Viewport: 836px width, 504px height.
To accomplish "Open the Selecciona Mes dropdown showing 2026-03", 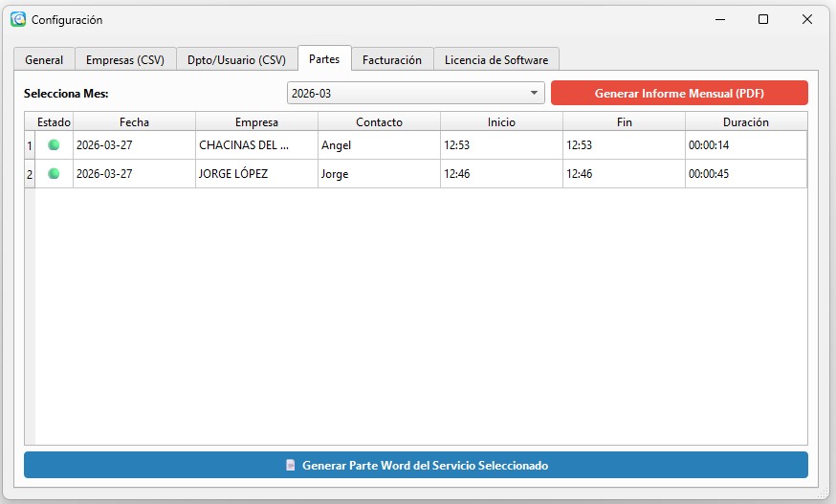I will (415, 94).
